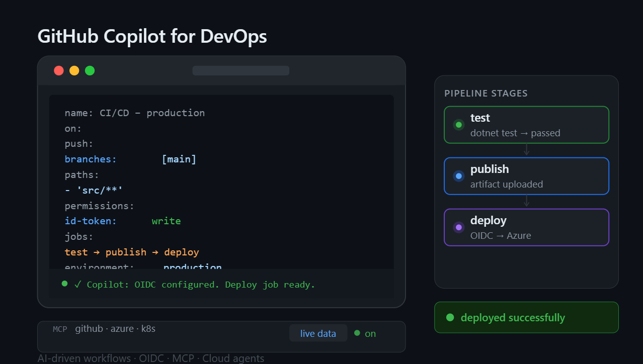Toggle the green 'on' status indicator
Viewport: 643px width, 364px height.
tap(365, 333)
